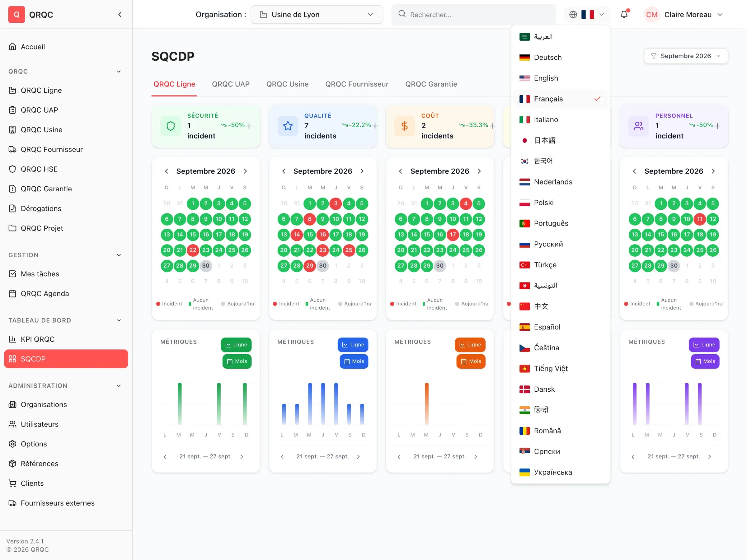The width and height of the screenshot is (747, 560).
Task: Choose Italiano in the language menu
Action: click(x=561, y=119)
